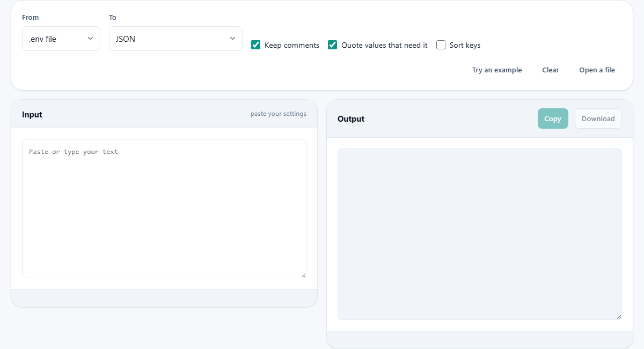Click the Clear button
The image size is (644, 349).
tap(551, 70)
